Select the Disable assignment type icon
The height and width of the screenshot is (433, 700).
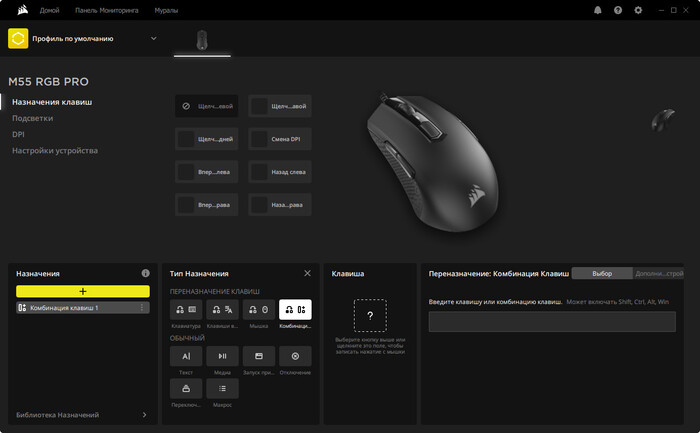(295, 356)
